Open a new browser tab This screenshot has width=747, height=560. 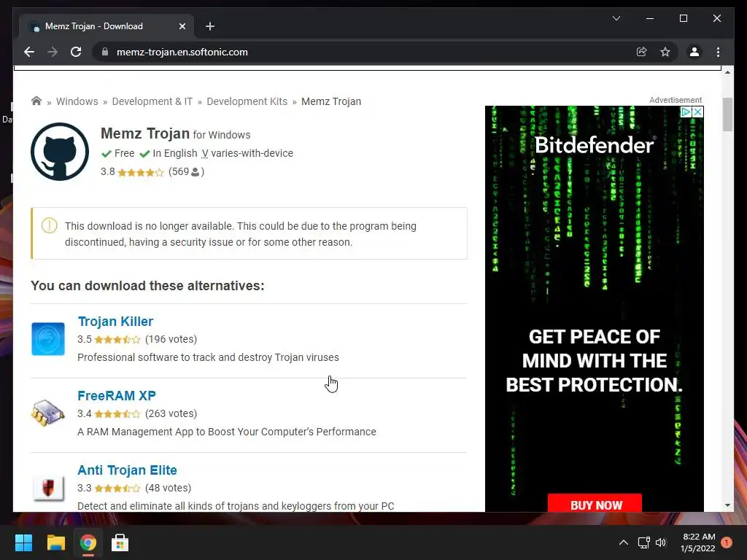[x=210, y=26]
